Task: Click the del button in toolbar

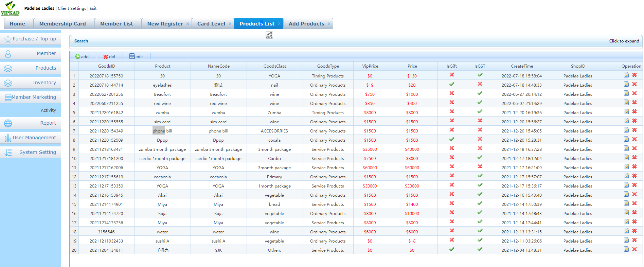Action: (109, 57)
